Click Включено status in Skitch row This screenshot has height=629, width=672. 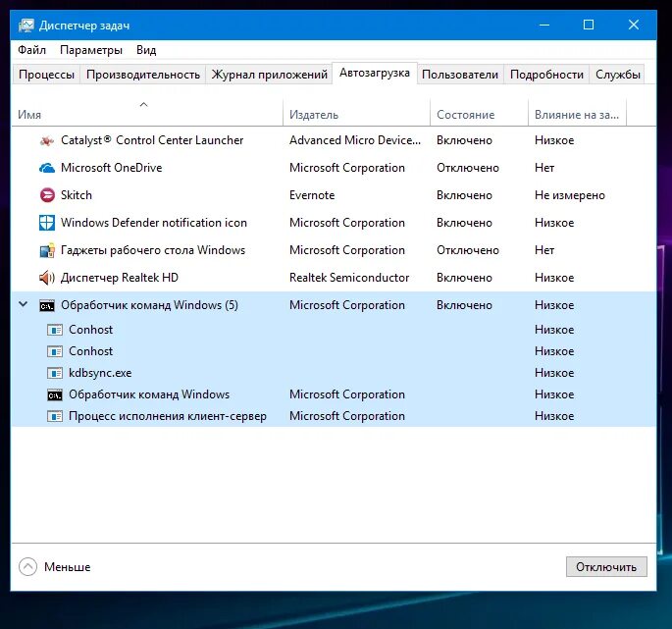click(x=464, y=195)
